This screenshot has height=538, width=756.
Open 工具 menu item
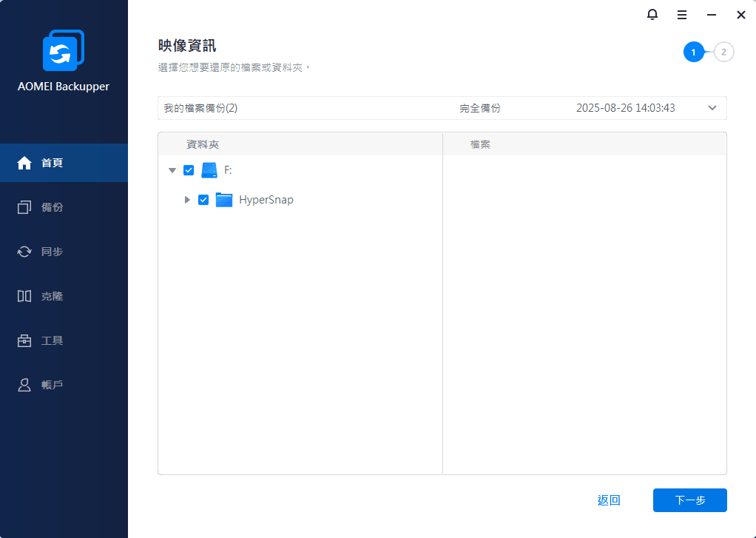(x=64, y=340)
